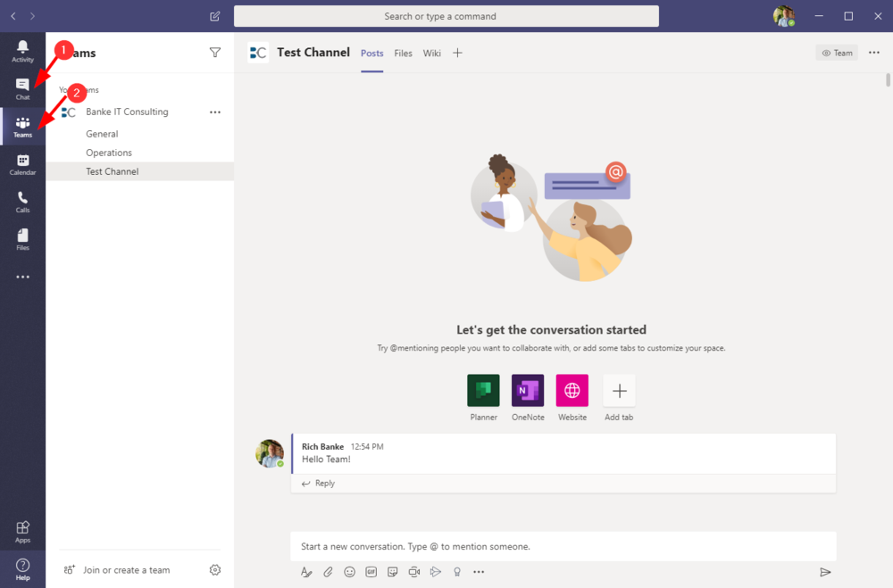Open the Stream icon in compose toolbar
This screenshot has width=893, height=588.
pos(436,572)
